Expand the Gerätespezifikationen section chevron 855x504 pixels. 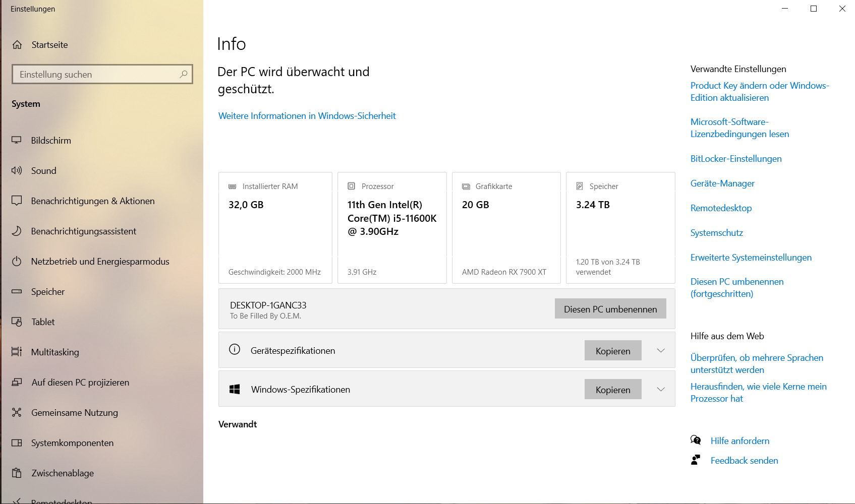(x=661, y=350)
